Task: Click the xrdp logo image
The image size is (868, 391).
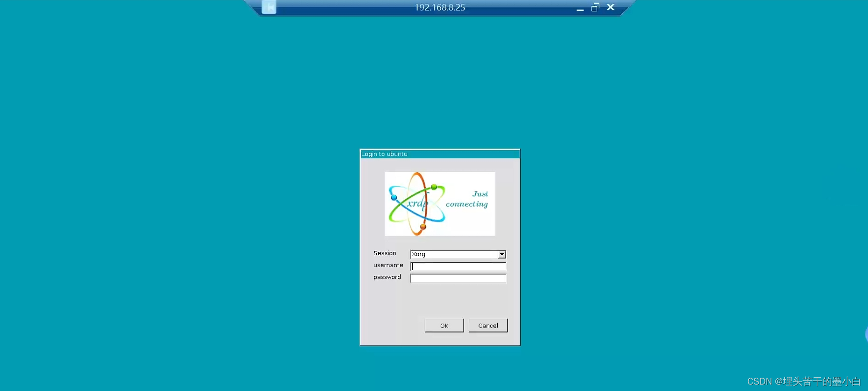Action: click(440, 204)
